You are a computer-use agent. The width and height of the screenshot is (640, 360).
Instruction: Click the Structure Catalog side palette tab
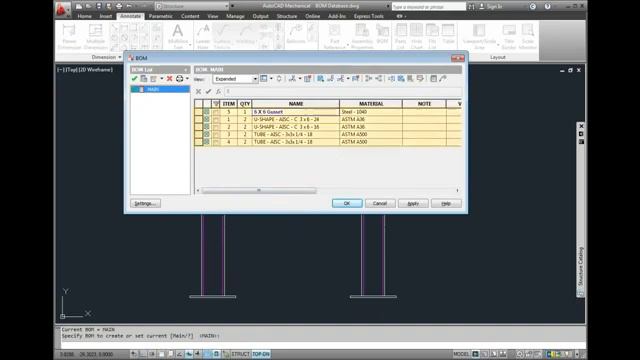581,266
